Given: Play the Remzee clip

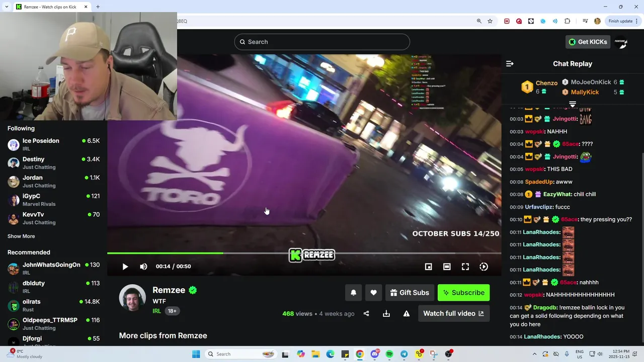Looking at the screenshot, I should pos(125,266).
